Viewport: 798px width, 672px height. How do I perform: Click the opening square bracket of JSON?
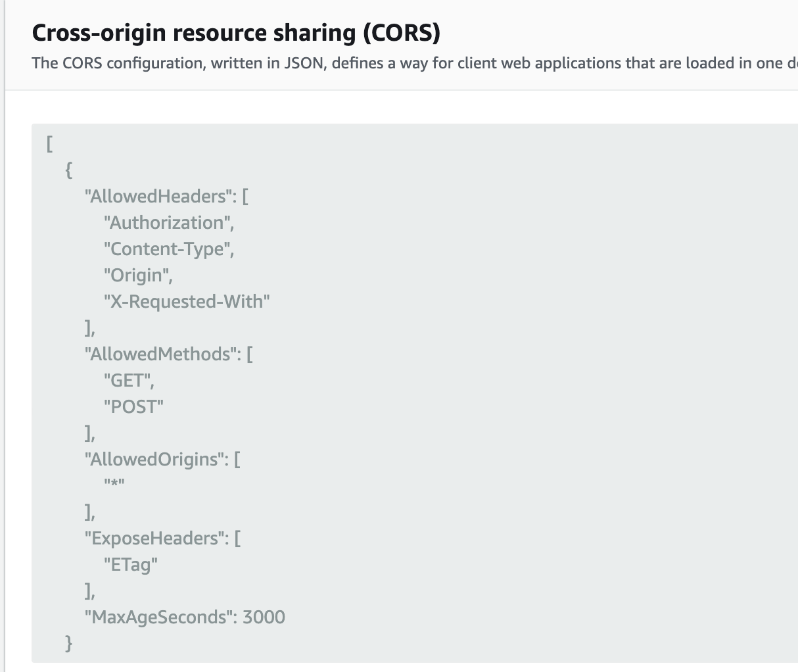tap(49, 143)
